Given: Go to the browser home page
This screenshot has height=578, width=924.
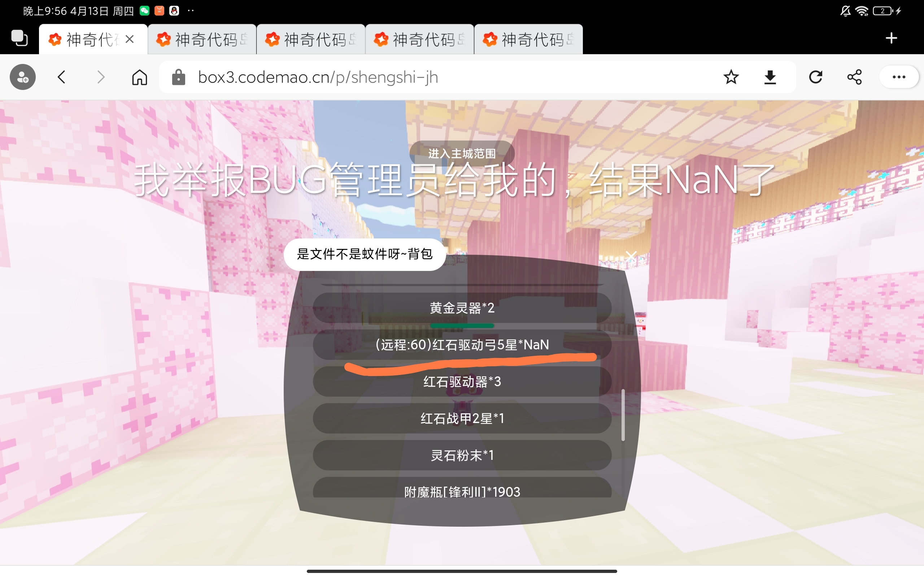Looking at the screenshot, I should (x=139, y=77).
